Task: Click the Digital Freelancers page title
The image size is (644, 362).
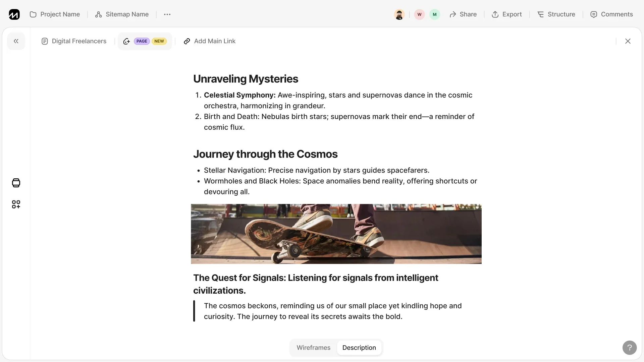Action: click(x=74, y=41)
